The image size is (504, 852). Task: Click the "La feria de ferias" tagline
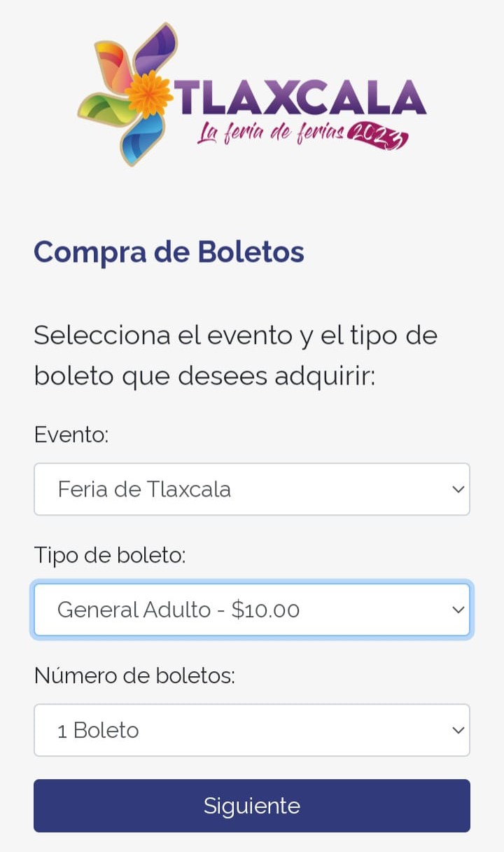point(269,132)
